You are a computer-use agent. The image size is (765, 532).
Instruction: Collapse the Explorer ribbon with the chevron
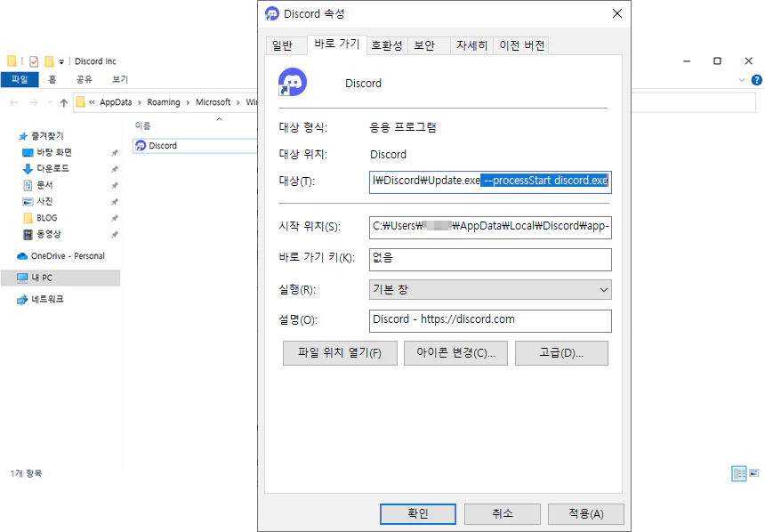(x=742, y=80)
